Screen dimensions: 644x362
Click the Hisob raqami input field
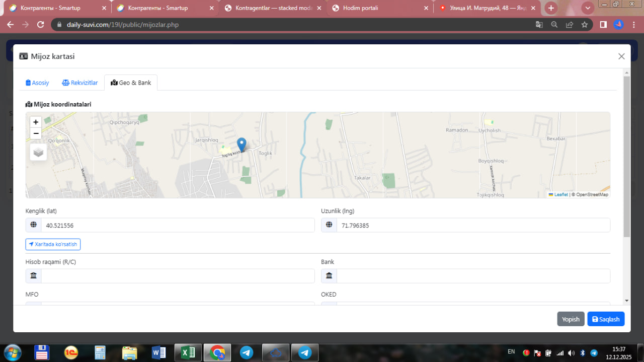[177, 276]
